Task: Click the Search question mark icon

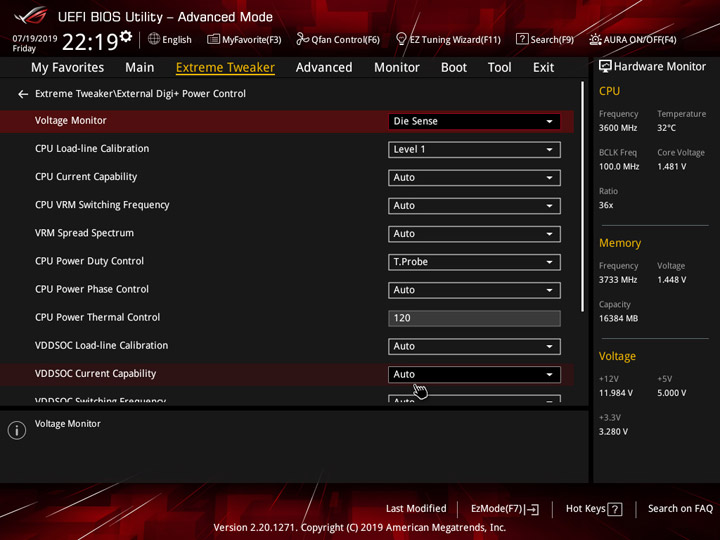Action: 522,39
